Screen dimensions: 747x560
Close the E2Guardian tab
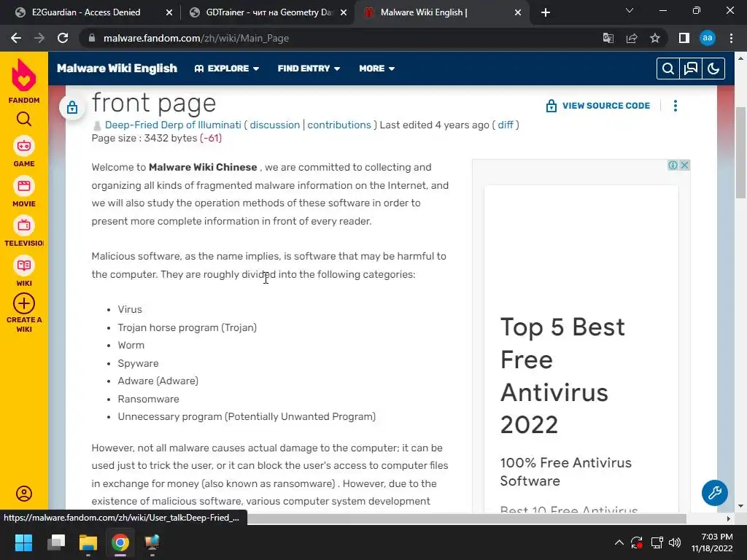(x=169, y=12)
